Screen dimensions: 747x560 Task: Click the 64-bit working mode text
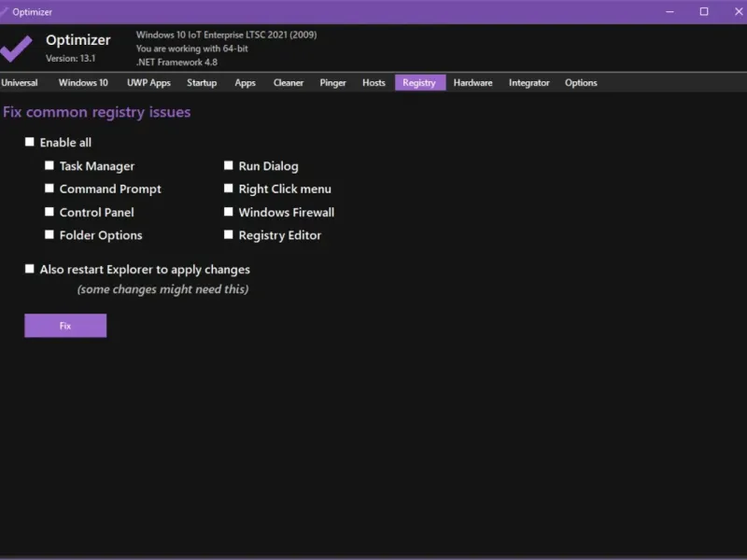tap(192, 49)
